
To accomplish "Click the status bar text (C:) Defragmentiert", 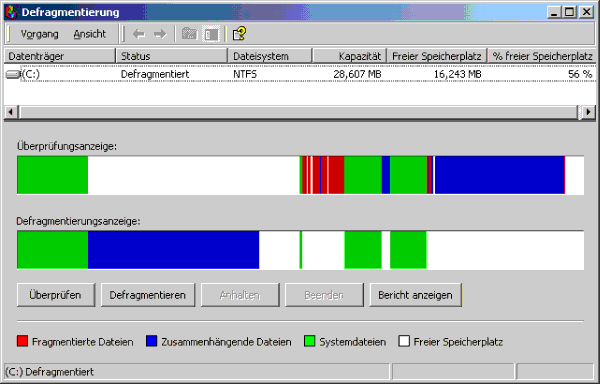I will coord(49,372).
